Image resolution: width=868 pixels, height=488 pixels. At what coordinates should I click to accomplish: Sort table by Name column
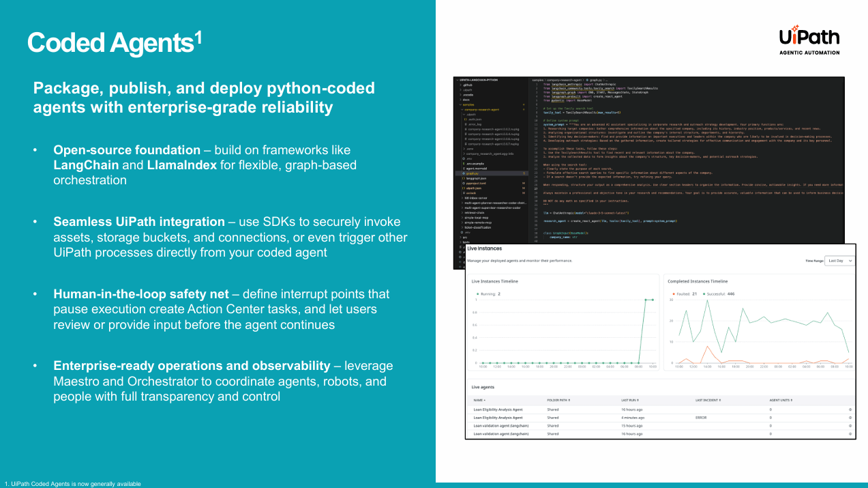479,400
